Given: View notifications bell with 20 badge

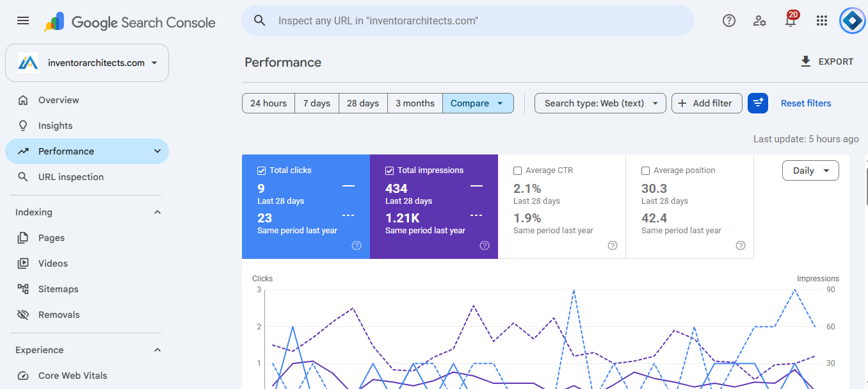Looking at the screenshot, I should click(791, 19).
